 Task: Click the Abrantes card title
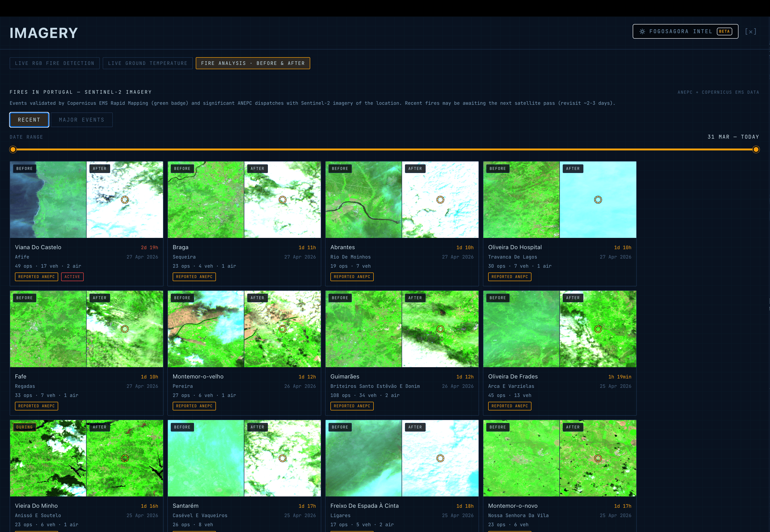coord(343,247)
